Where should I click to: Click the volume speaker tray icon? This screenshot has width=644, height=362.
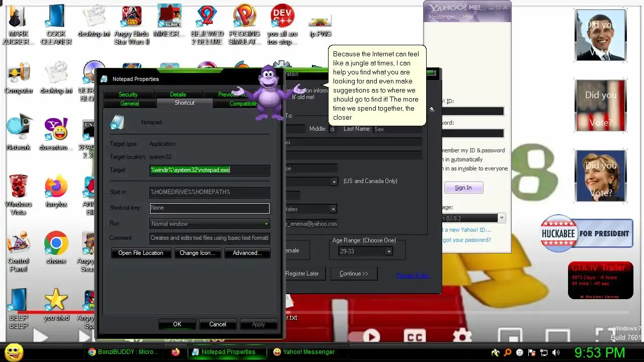(x=556, y=352)
